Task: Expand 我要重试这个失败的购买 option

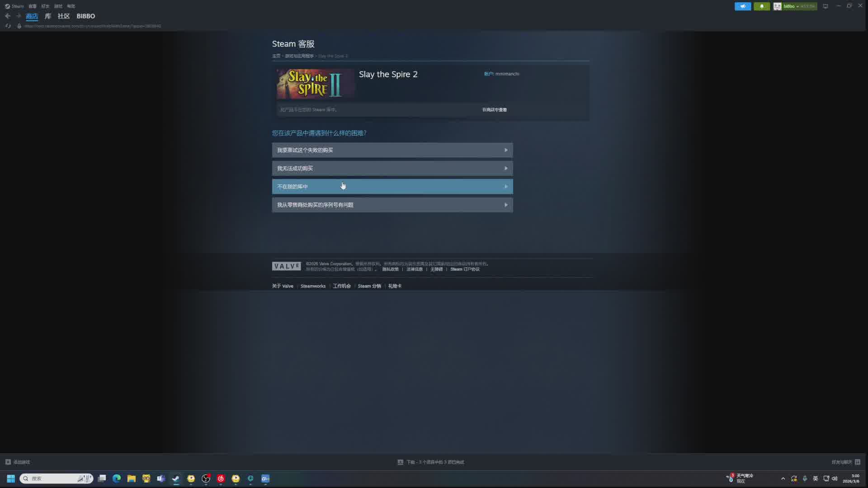Action: point(392,150)
